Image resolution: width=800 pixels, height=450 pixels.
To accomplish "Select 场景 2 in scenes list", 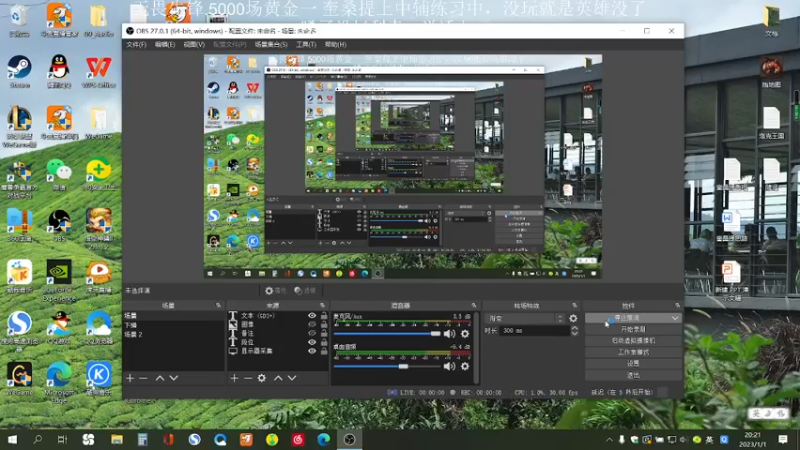I will [x=134, y=335].
